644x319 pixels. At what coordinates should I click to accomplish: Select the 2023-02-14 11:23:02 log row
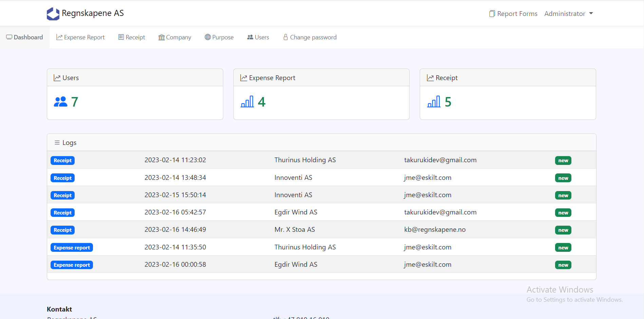point(175,160)
